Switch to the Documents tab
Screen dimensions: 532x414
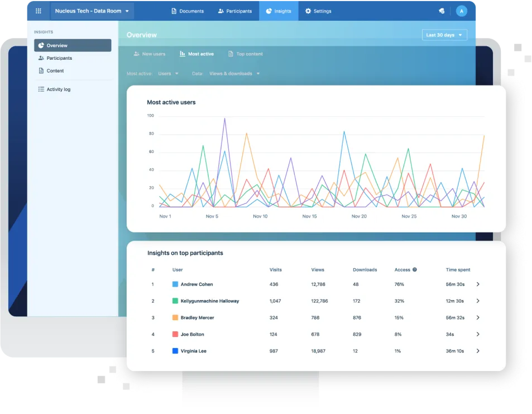(x=188, y=11)
